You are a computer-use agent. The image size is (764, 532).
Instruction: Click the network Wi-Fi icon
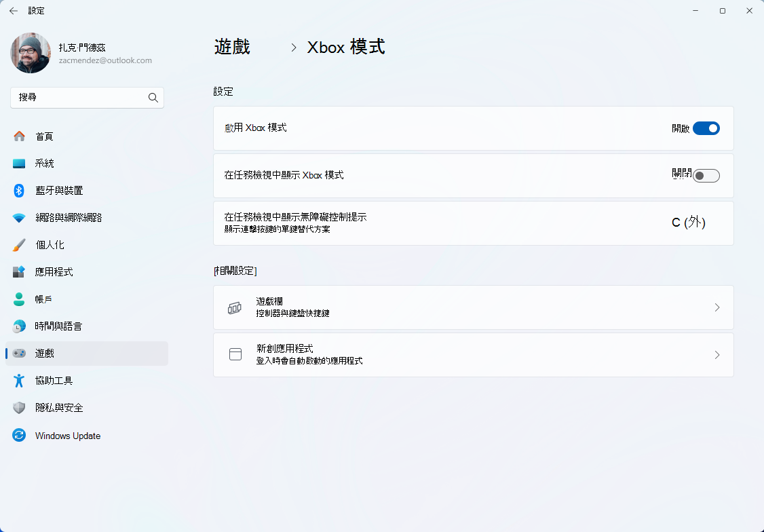19,218
